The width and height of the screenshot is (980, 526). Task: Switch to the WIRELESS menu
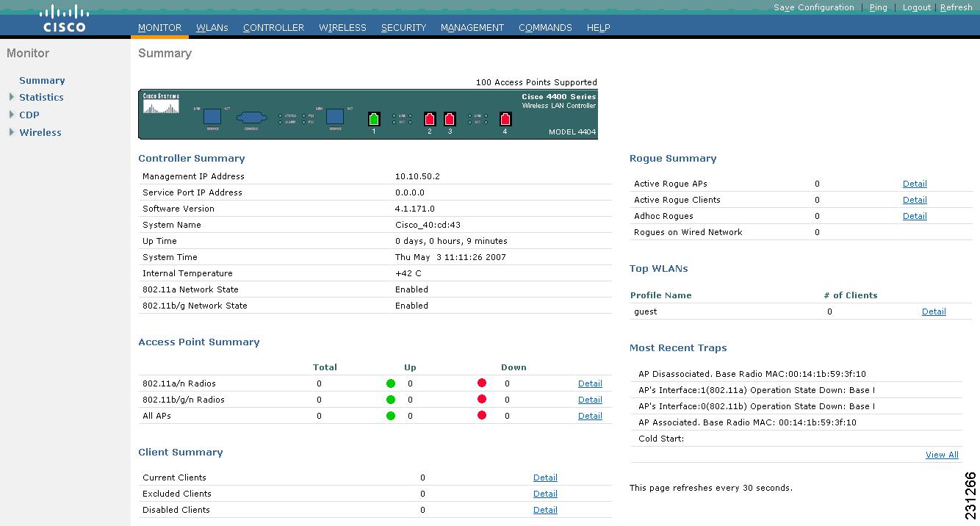click(342, 28)
